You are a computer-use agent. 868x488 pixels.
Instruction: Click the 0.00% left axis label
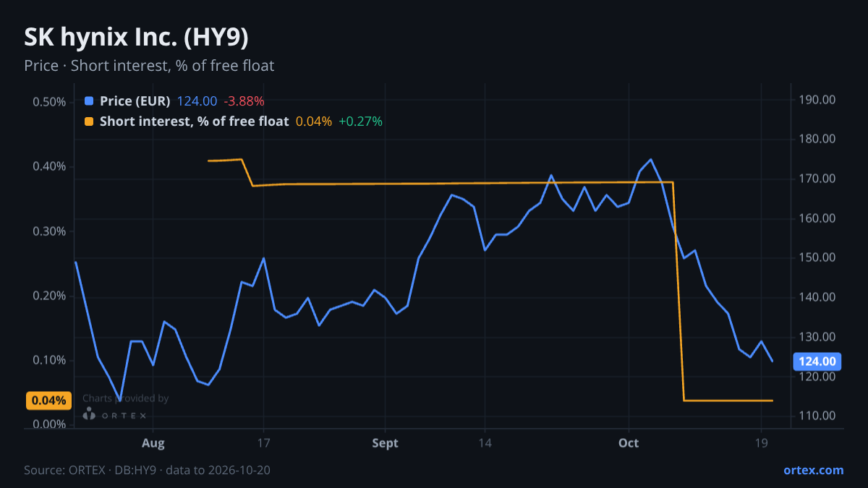[49, 424]
